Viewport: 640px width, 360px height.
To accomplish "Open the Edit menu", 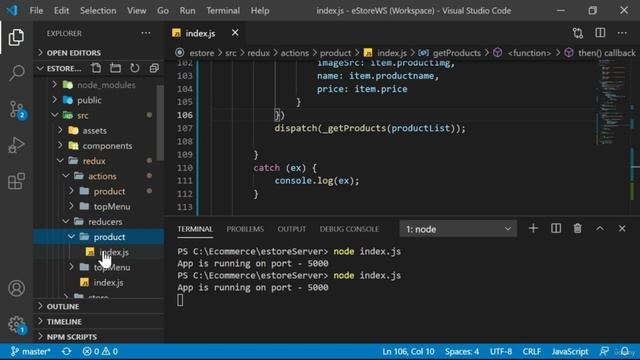I will (61, 11).
